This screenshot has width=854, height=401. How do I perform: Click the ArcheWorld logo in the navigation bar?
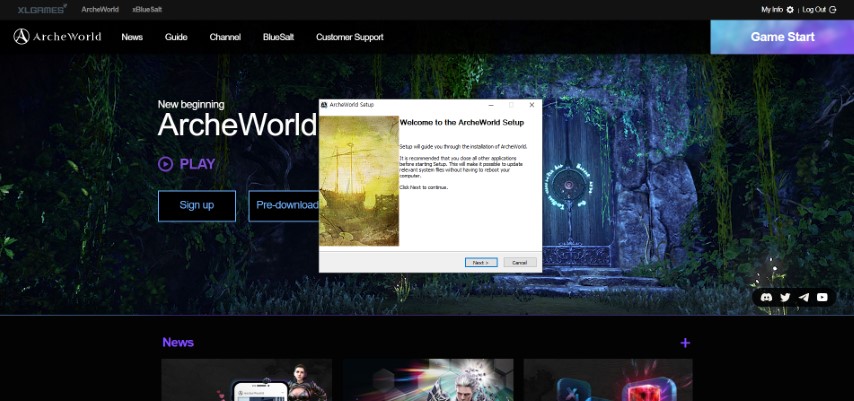point(57,37)
